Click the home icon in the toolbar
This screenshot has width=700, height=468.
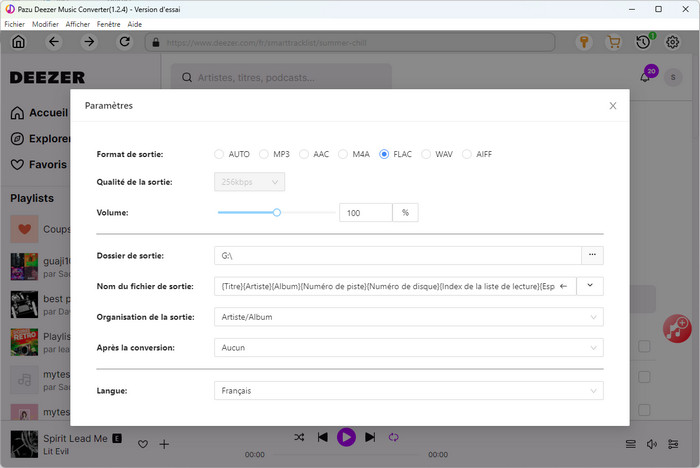[x=19, y=42]
